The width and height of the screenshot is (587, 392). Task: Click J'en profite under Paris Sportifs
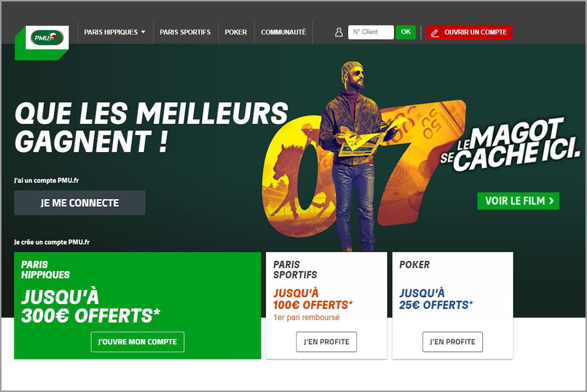tap(326, 342)
